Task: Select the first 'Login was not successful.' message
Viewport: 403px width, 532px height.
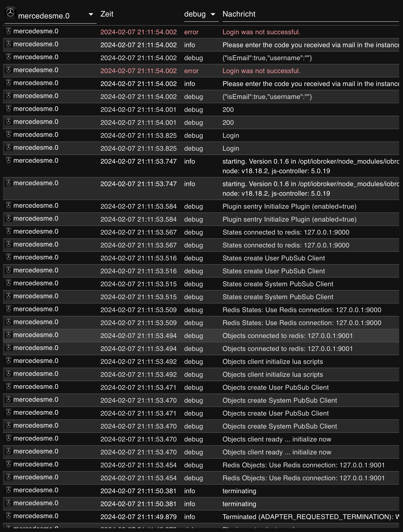Action: click(261, 32)
